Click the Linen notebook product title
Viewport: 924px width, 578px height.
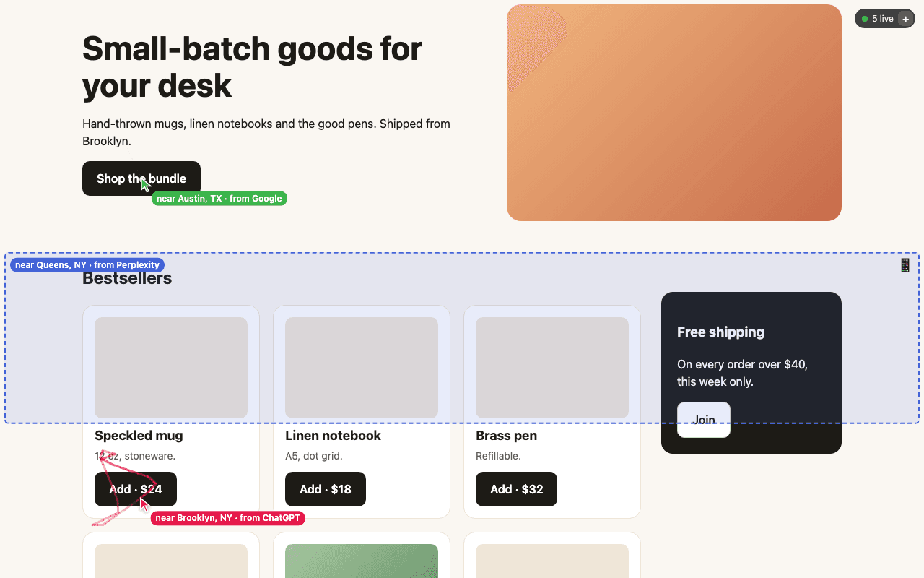point(333,436)
